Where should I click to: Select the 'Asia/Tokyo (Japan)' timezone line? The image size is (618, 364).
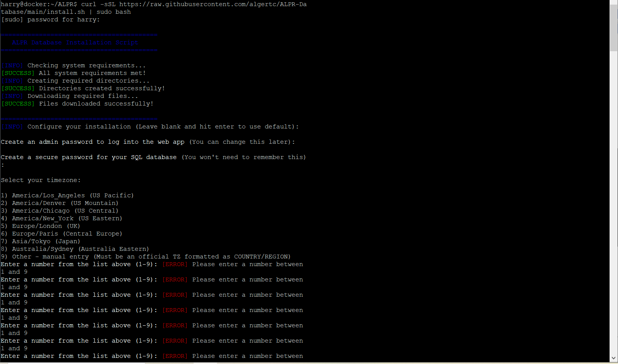pos(46,241)
